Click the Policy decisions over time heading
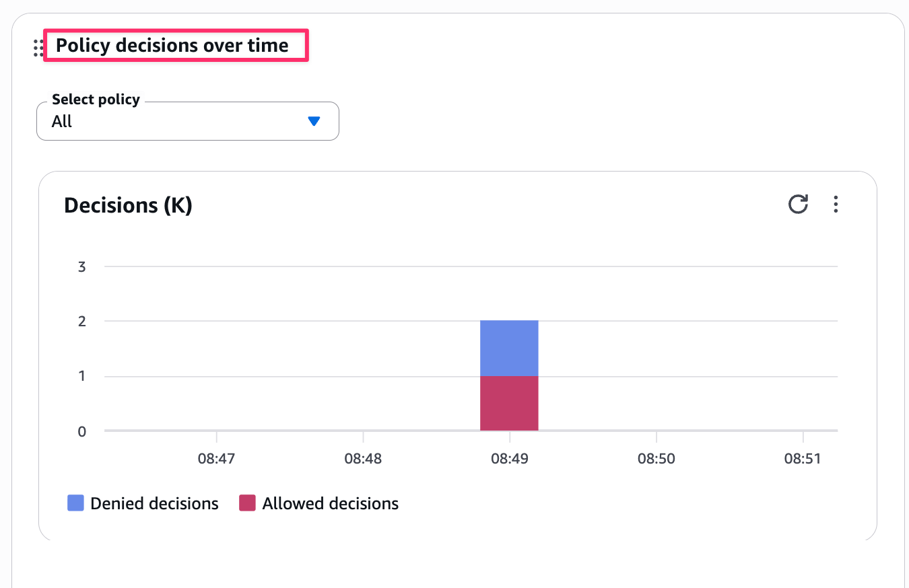Viewport: 909px width, 588px height. tap(172, 46)
